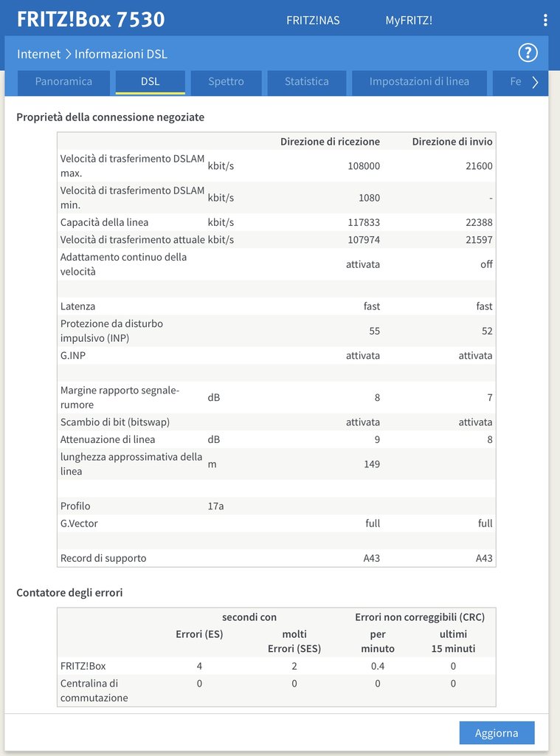Open the Statistica tab
Viewport: 560px width, 756px height.
point(307,82)
